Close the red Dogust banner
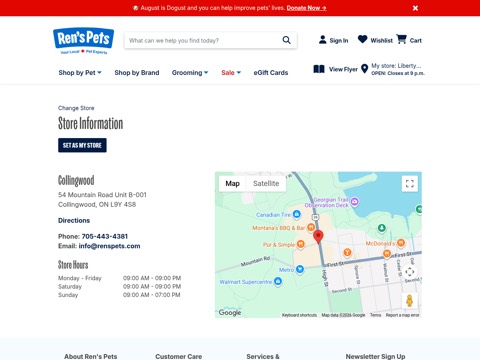Image resolution: width=480 pixels, height=360 pixels. click(415, 8)
